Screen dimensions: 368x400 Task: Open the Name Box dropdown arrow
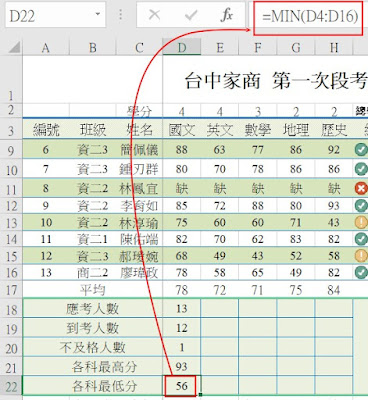pyautogui.click(x=98, y=15)
